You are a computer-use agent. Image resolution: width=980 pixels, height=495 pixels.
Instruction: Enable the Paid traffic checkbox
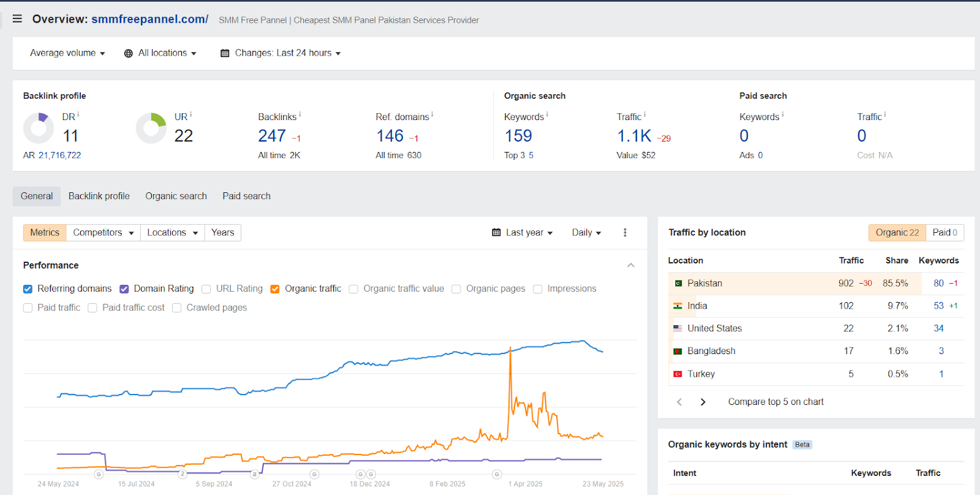pyautogui.click(x=28, y=308)
